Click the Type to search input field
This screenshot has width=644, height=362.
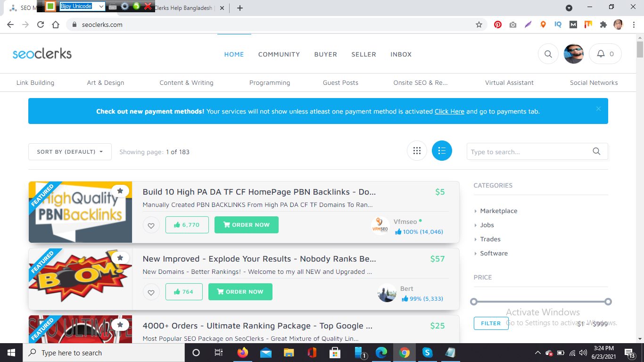pyautogui.click(x=528, y=151)
